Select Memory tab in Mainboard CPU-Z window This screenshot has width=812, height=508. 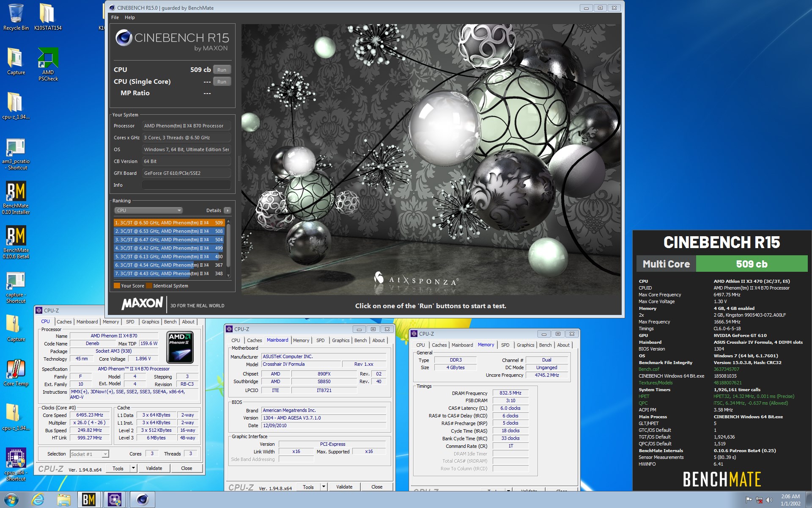[301, 340]
